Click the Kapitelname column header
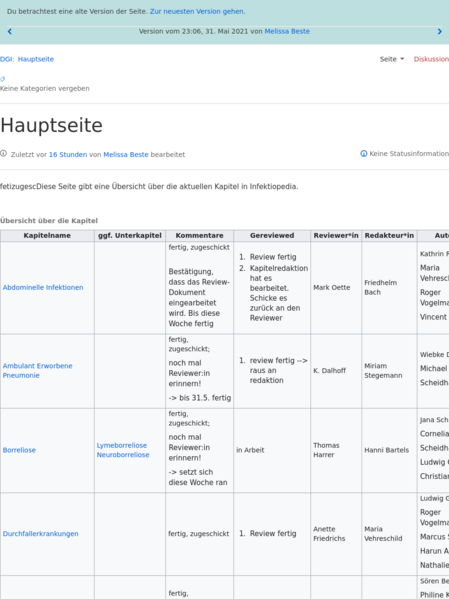The height and width of the screenshot is (599, 449). (x=47, y=236)
